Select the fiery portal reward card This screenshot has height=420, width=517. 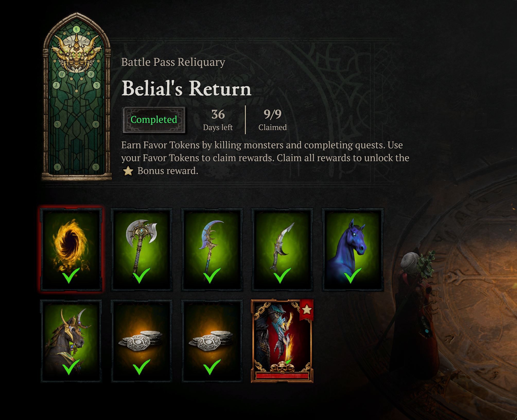(71, 249)
